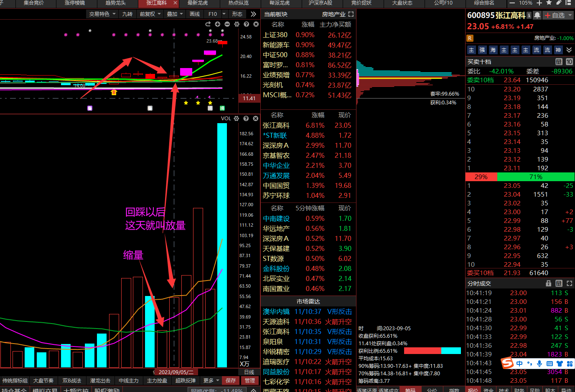
Task: Open K-line chart settings gear
Action: (x=237, y=24)
